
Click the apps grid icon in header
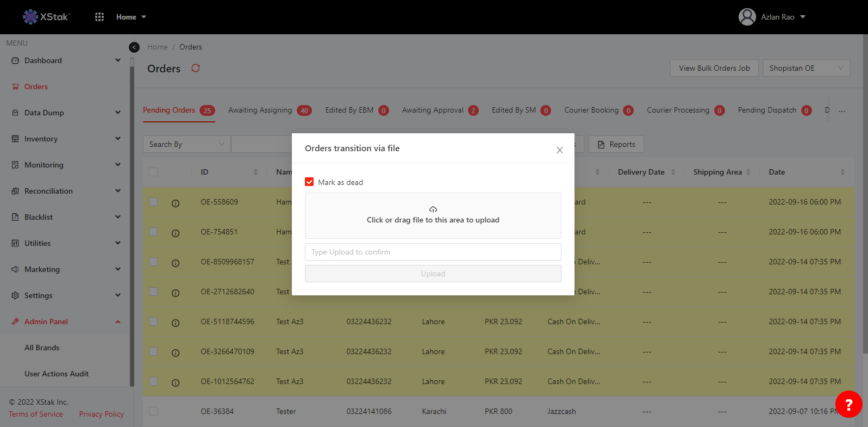tap(99, 17)
